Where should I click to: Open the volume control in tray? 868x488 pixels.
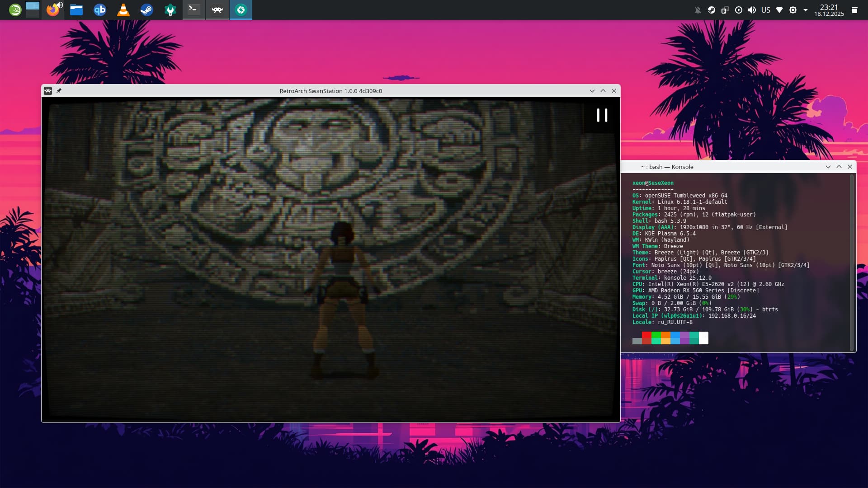click(x=752, y=10)
